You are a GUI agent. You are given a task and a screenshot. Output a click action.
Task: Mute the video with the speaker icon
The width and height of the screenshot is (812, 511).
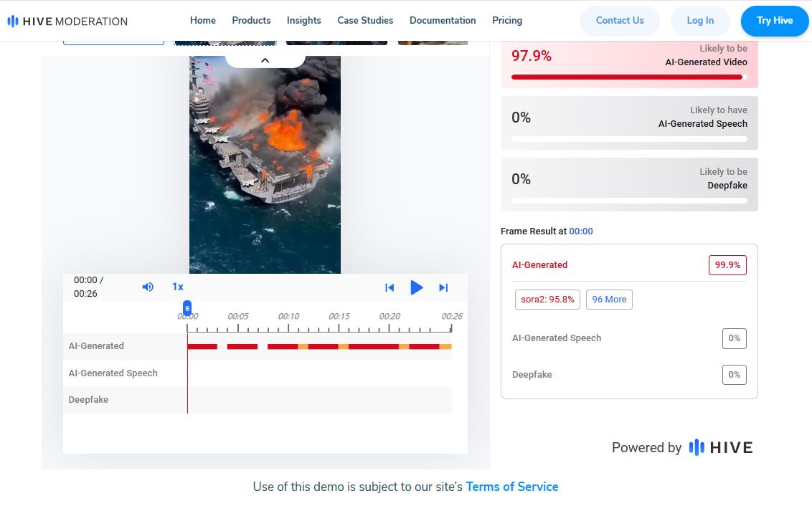point(148,287)
